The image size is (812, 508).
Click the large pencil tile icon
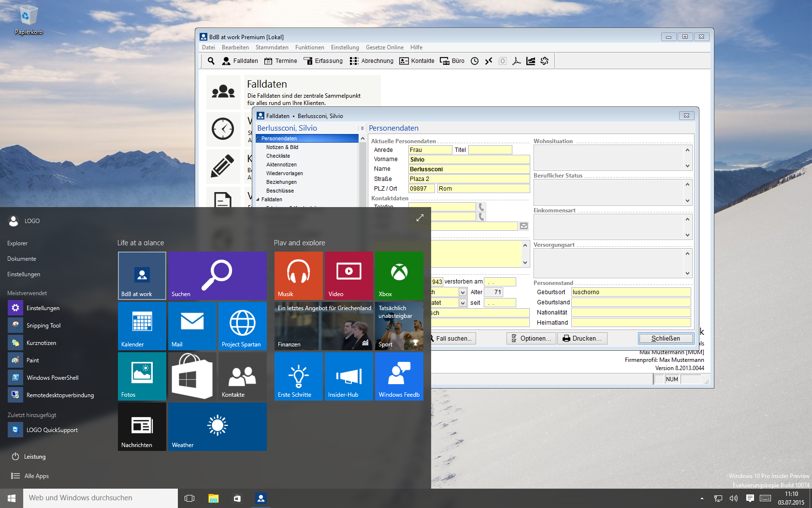[x=223, y=166]
